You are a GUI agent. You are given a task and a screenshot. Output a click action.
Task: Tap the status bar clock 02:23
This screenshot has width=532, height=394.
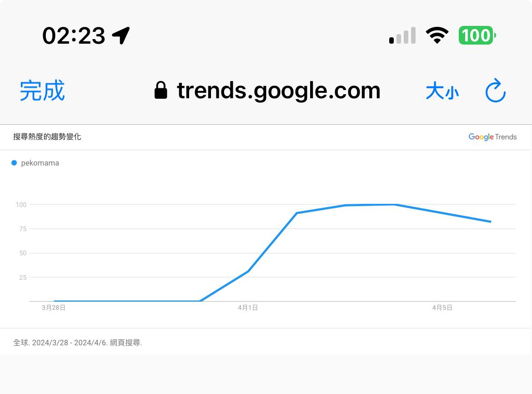pyautogui.click(x=74, y=35)
